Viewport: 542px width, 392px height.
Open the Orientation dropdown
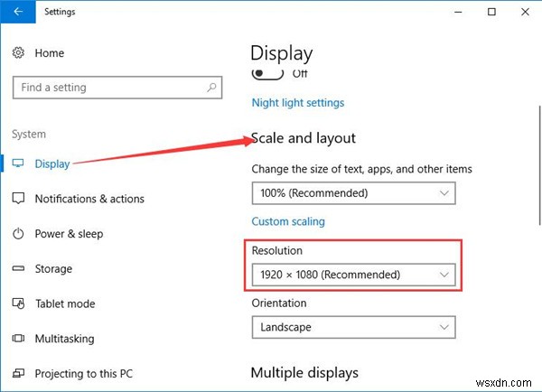click(353, 327)
